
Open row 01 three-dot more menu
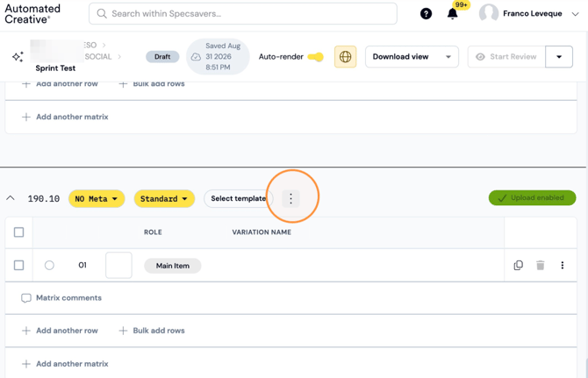coord(563,265)
